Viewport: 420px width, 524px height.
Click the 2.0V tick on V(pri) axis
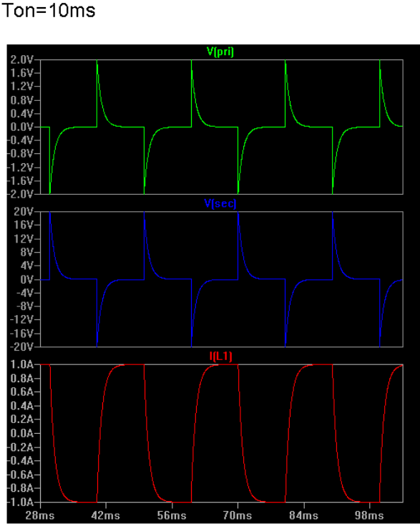click(22, 60)
